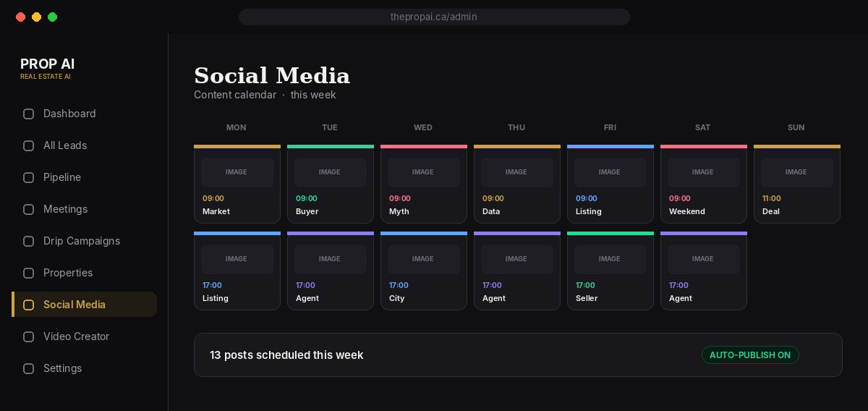Viewport: 868px width, 411px height.
Task: Click the 11:00 time on Sunday
Action: pyautogui.click(x=772, y=198)
